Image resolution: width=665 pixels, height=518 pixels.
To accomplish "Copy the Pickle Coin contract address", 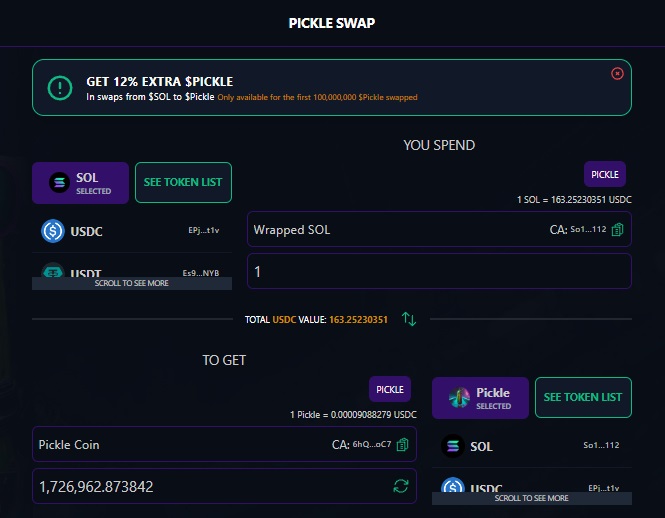I will coord(402,445).
